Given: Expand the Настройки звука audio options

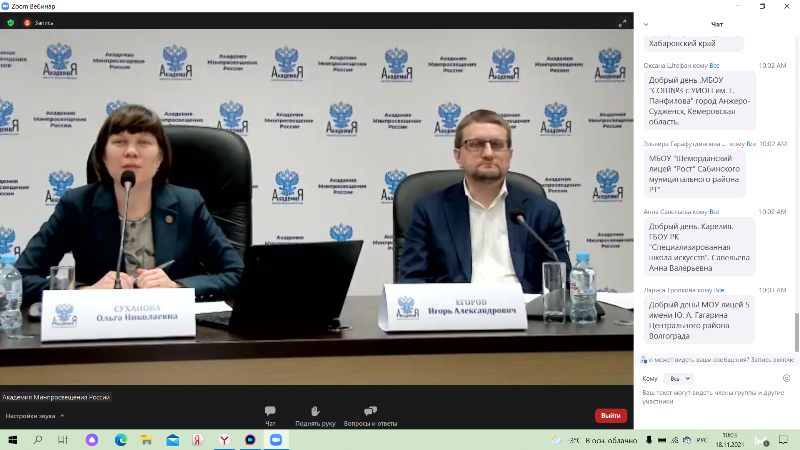Looking at the screenshot, I should point(61,415).
